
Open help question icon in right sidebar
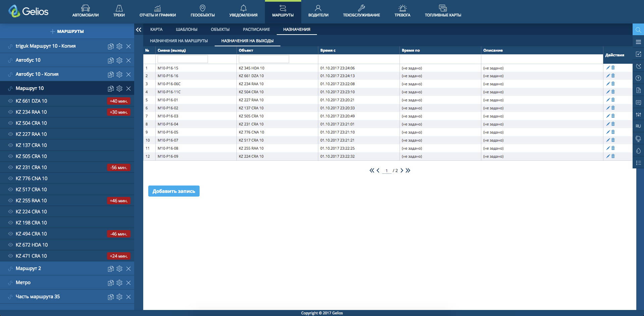point(638,78)
